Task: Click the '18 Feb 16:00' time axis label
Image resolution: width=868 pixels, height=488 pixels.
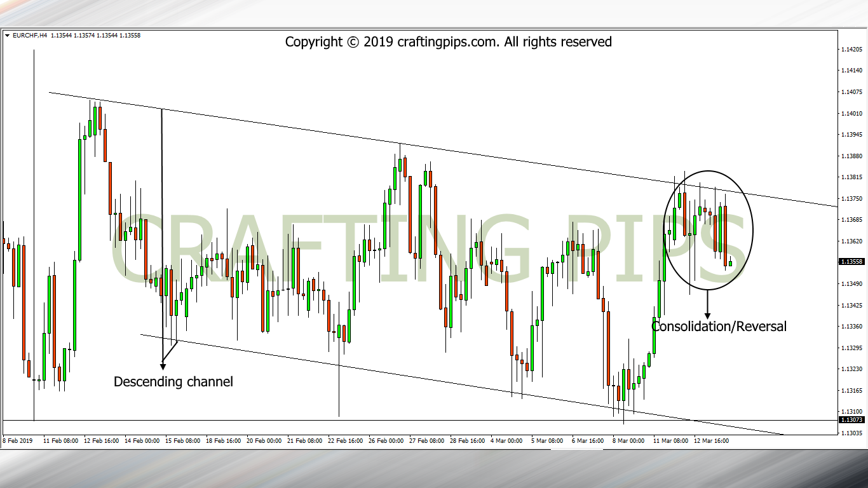Action: tap(224, 440)
